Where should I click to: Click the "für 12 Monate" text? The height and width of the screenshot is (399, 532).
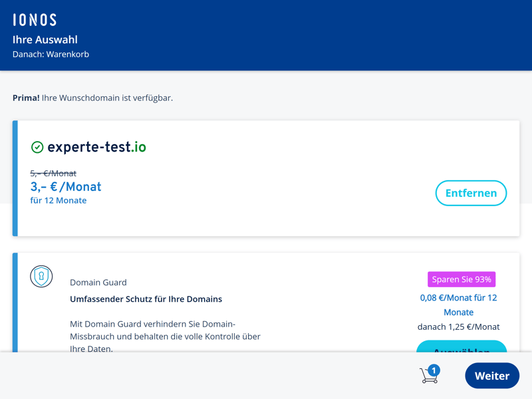click(x=59, y=201)
